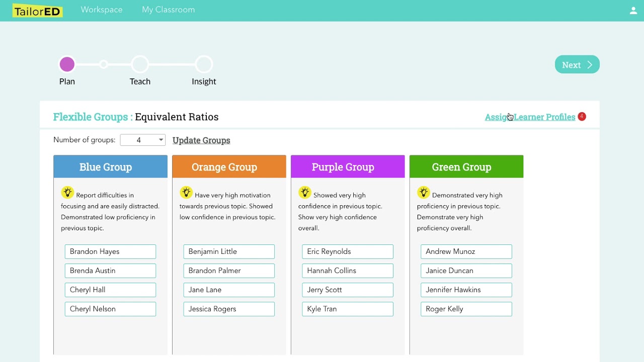The image size is (644, 362).
Task: Click the Purple Group lightbulb insight icon
Action: tap(305, 193)
